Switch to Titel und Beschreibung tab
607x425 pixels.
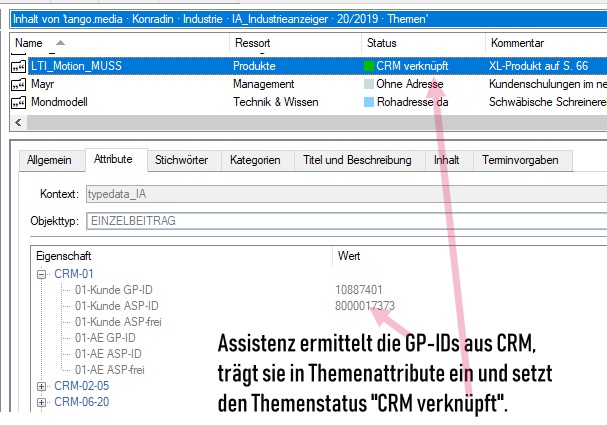(x=357, y=161)
